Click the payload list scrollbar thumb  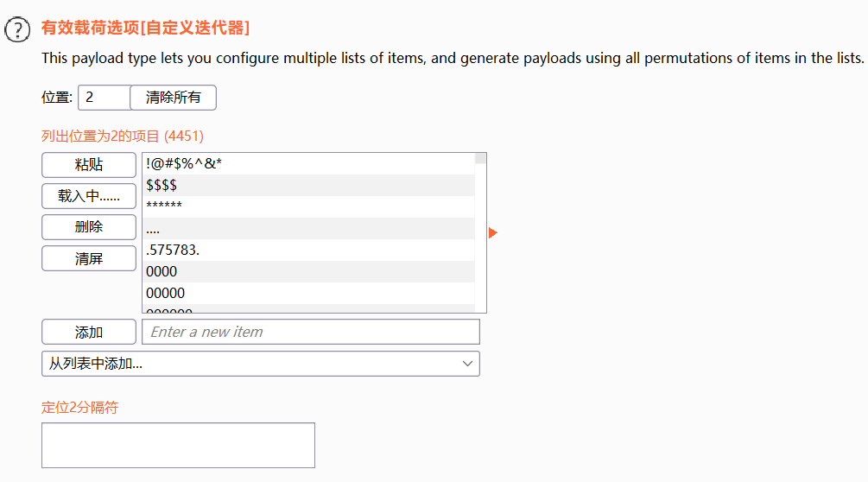pyautogui.click(x=481, y=159)
